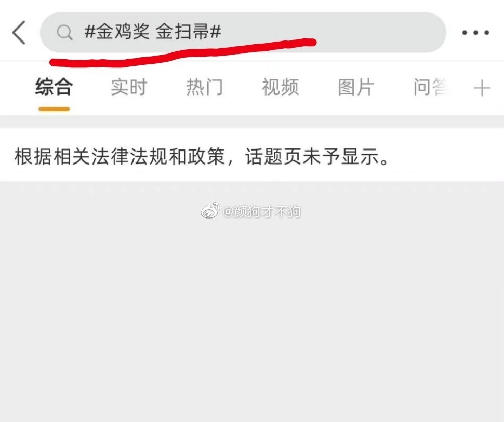Click the red underline annotation
Screen dimensions: 504x422
[x=183, y=52]
